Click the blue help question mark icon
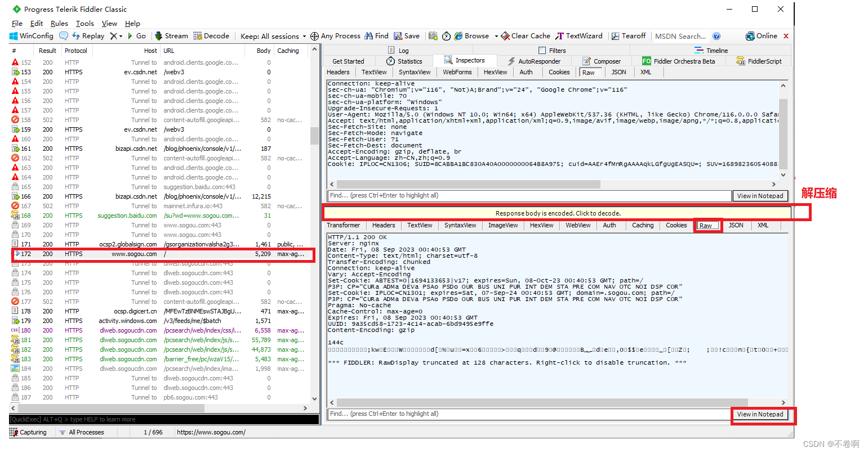The image size is (868, 453). coord(716,36)
